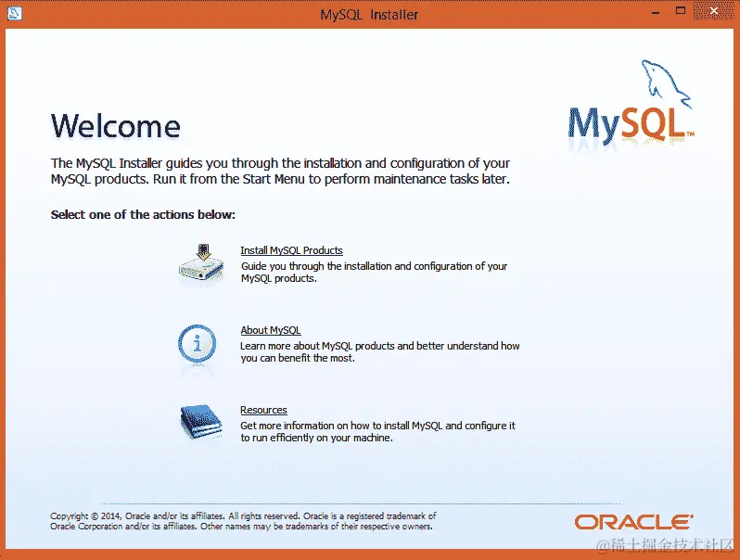Click the Install MySQL Products disk icon
This screenshot has height=560, width=740.
201,262
